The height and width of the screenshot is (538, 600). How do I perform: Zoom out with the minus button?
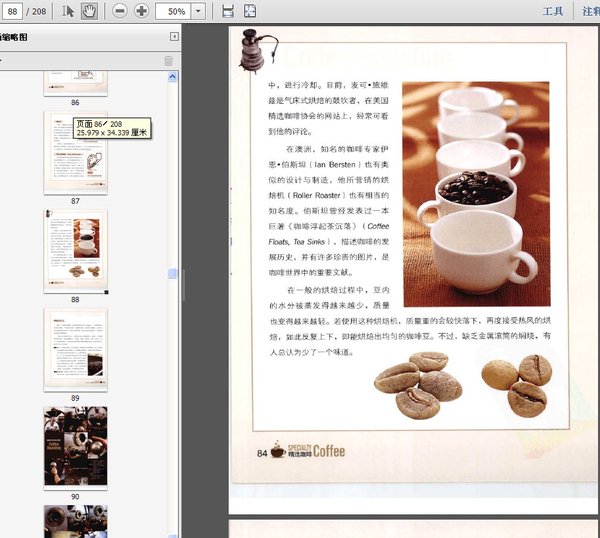click(120, 11)
